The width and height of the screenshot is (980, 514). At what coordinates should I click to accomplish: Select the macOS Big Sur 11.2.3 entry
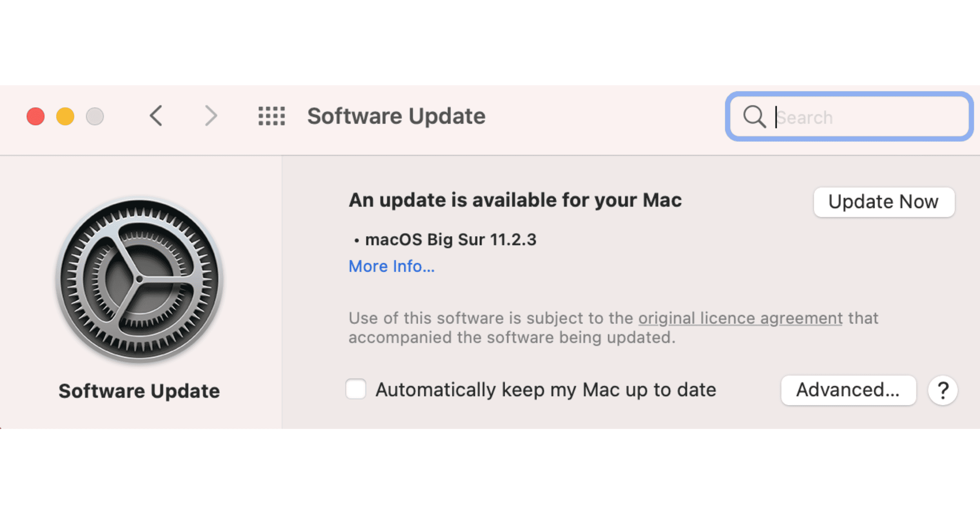pos(450,240)
